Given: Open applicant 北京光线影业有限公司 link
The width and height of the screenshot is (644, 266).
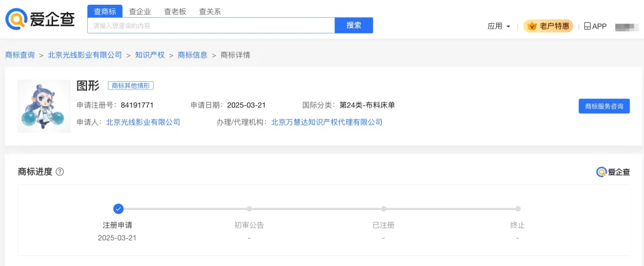Looking at the screenshot, I should (x=143, y=122).
